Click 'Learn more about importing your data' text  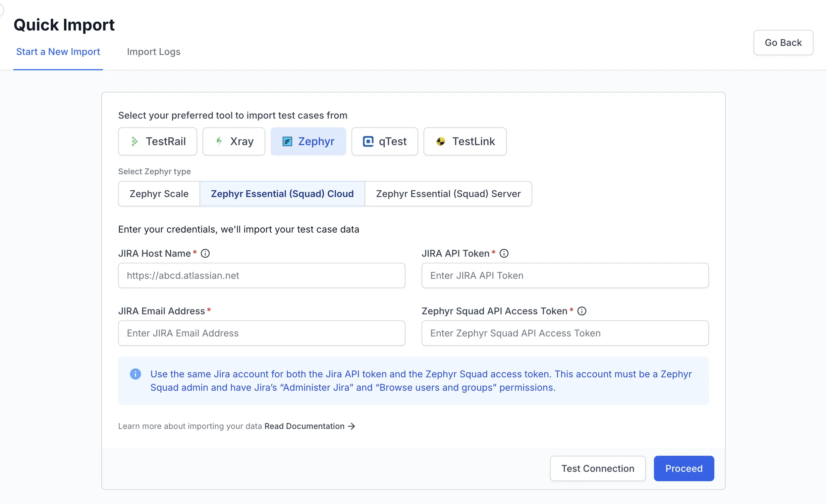point(190,427)
